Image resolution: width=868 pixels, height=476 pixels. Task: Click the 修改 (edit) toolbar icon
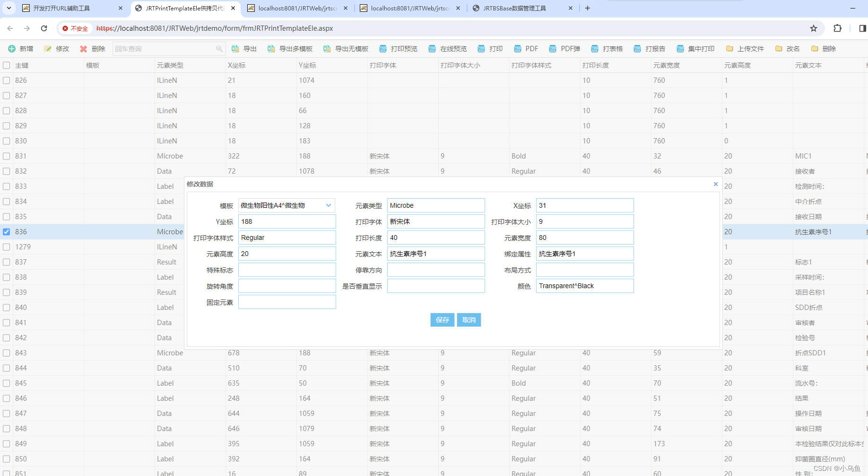pyautogui.click(x=48, y=49)
